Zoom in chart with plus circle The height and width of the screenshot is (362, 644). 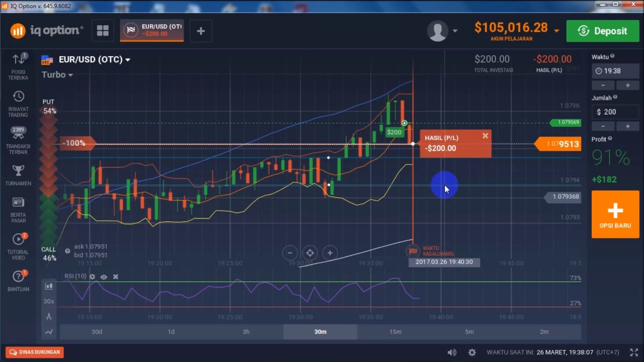coord(330,253)
